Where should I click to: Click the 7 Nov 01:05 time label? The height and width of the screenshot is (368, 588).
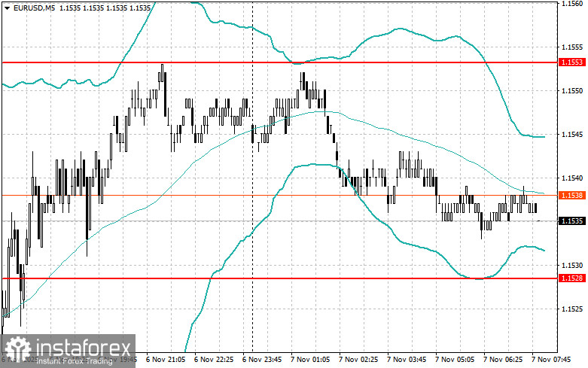pos(310,360)
